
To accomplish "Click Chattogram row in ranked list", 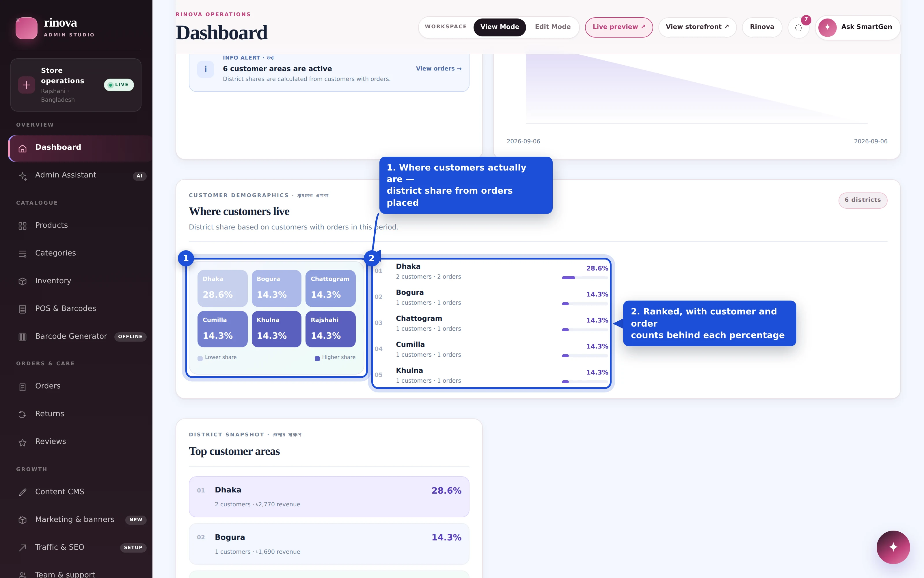I will point(491,323).
